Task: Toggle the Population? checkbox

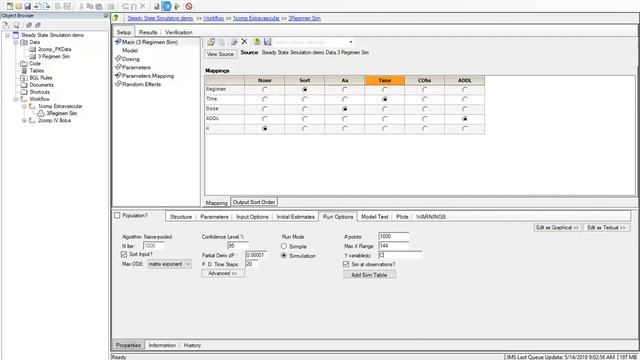Action: (117, 215)
